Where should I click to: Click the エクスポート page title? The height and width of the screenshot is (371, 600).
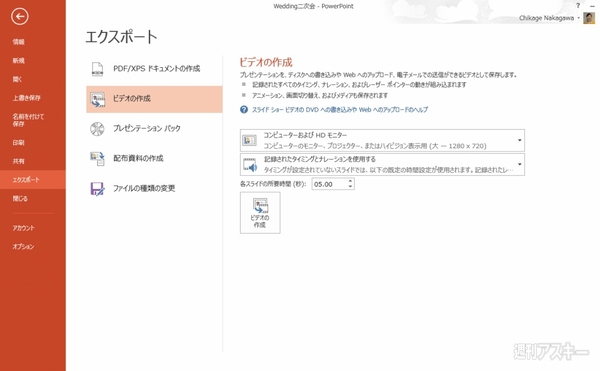(x=121, y=37)
